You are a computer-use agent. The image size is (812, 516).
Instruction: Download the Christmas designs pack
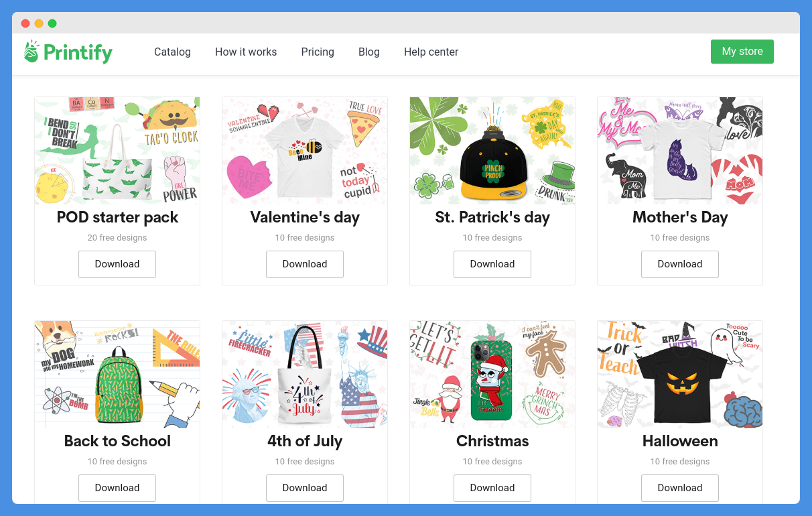492,488
